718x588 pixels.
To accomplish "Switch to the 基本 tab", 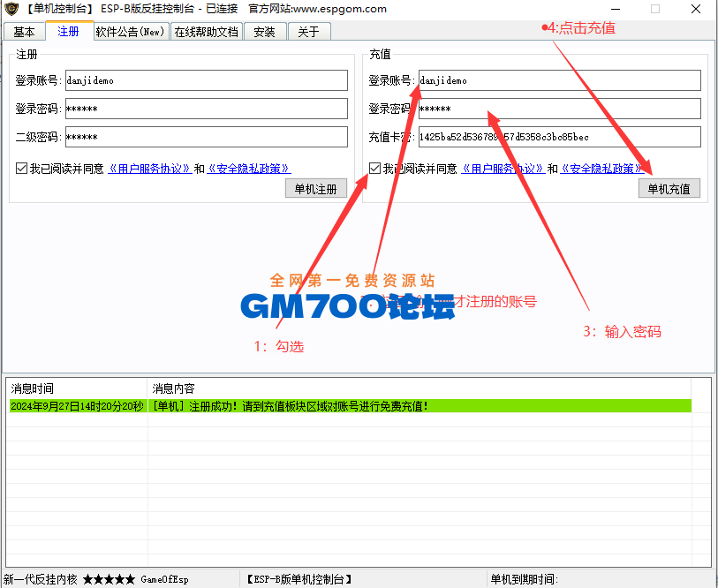I will [25, 32].
